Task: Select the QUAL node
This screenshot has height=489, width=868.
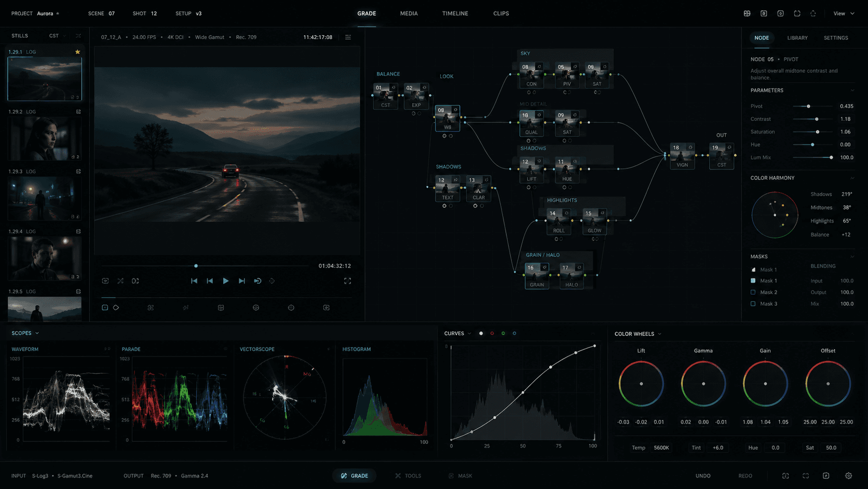Action: (532, 123)
